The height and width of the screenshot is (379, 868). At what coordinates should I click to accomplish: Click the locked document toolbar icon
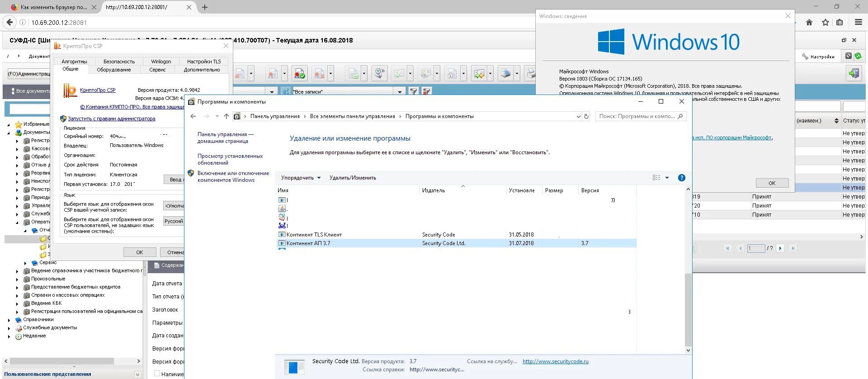tap(452, 74)
